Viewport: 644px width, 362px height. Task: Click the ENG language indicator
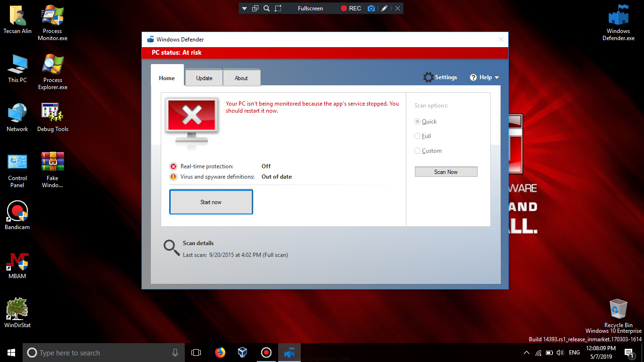574,353
